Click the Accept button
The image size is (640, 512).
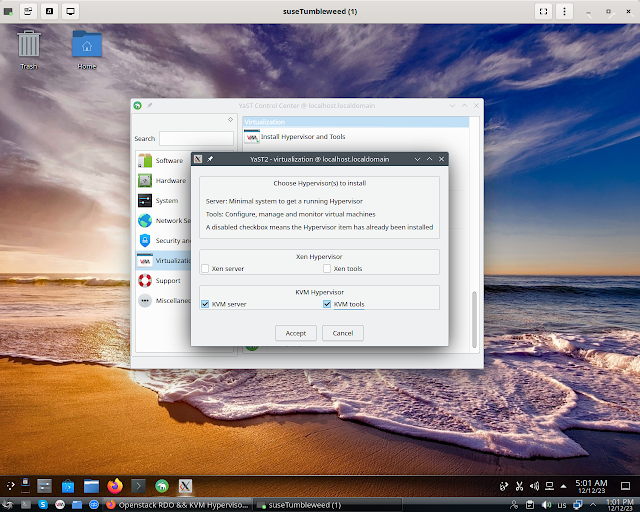[296, 333]
